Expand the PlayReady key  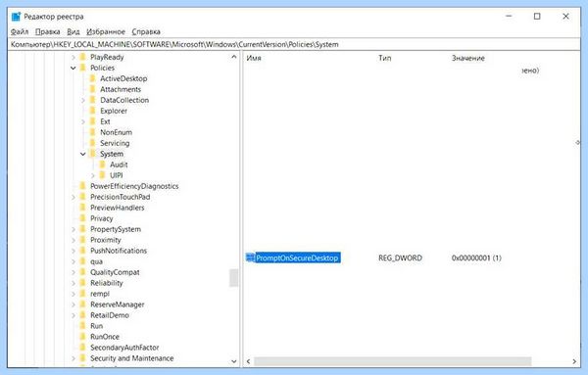(73, 58)
